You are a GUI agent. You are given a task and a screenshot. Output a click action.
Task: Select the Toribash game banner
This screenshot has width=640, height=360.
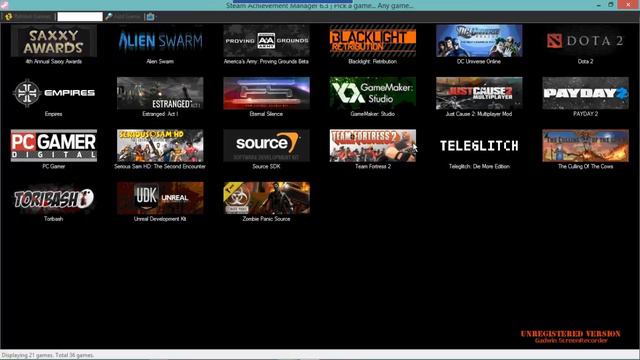tap(54, 198)
